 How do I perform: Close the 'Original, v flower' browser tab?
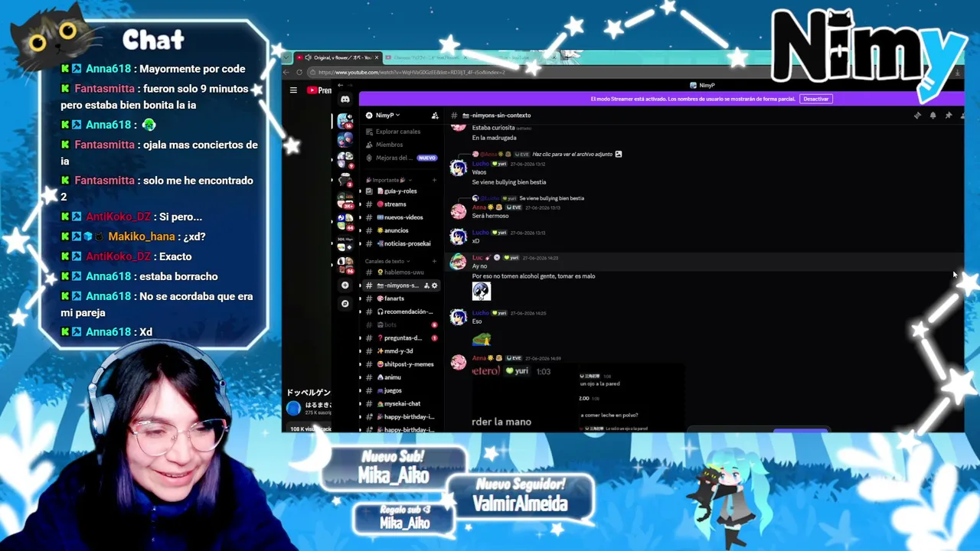377,57
